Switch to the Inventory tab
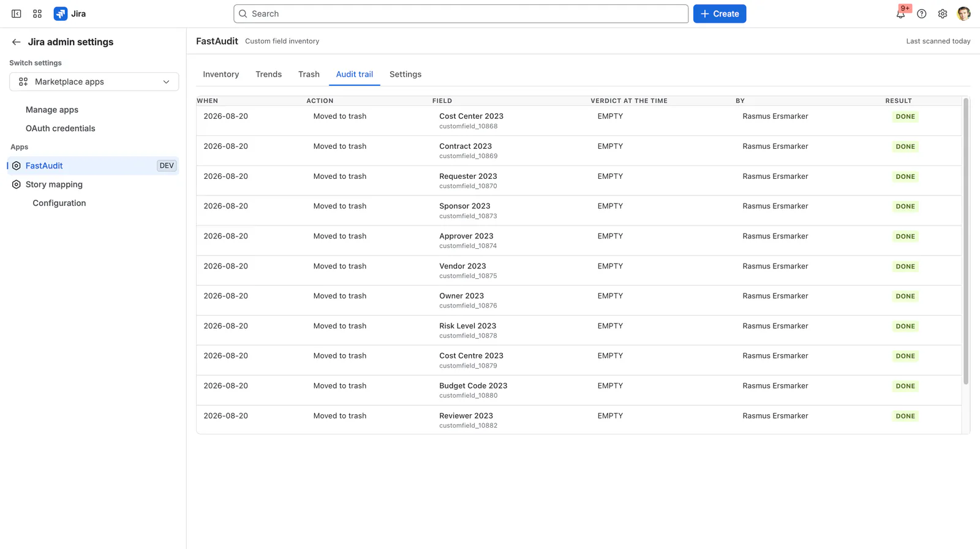The image size is (980, 549). coord(221,74)
